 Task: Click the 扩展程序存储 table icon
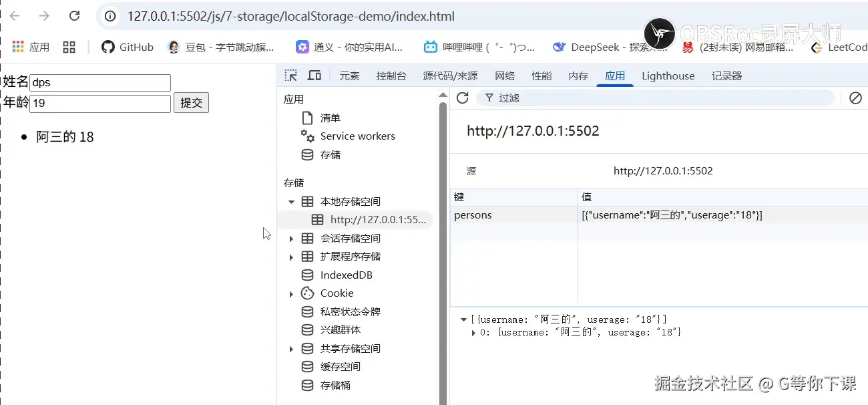pyautogui.click(x=307, y=256)
